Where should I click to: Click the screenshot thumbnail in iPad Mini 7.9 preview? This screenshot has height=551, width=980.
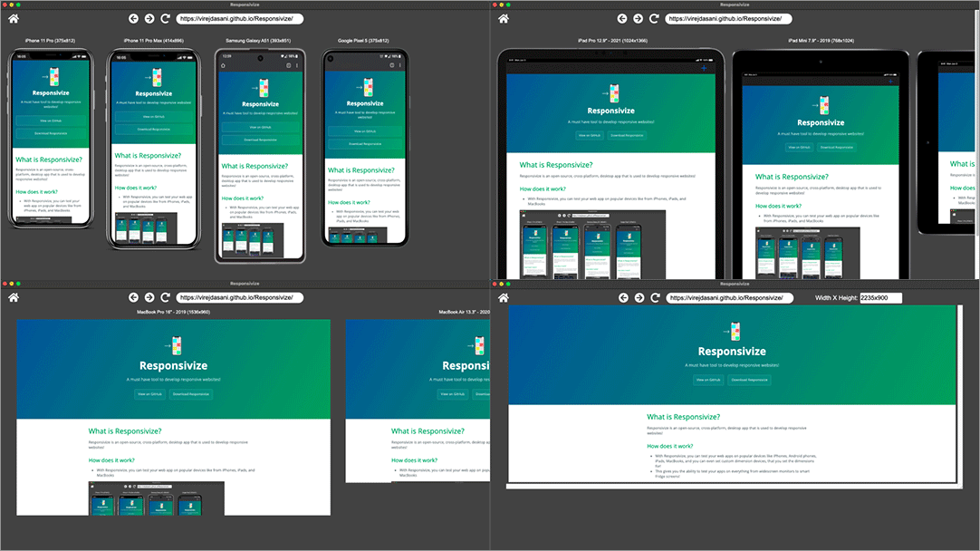tap(808, 254)
